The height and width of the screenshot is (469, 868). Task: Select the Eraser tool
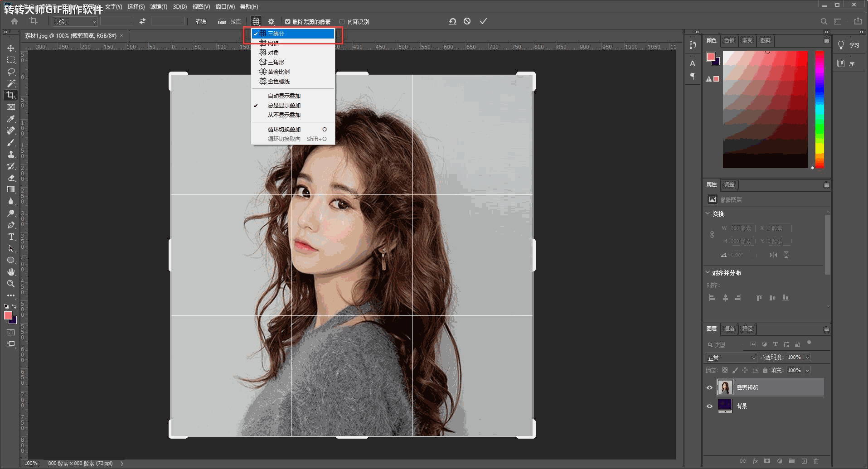click(11, 178)
